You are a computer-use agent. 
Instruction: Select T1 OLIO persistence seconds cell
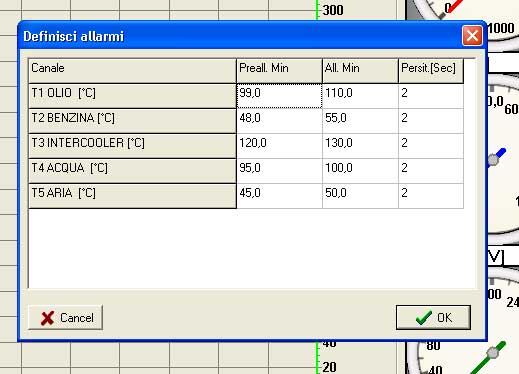[x=431, y=96]
